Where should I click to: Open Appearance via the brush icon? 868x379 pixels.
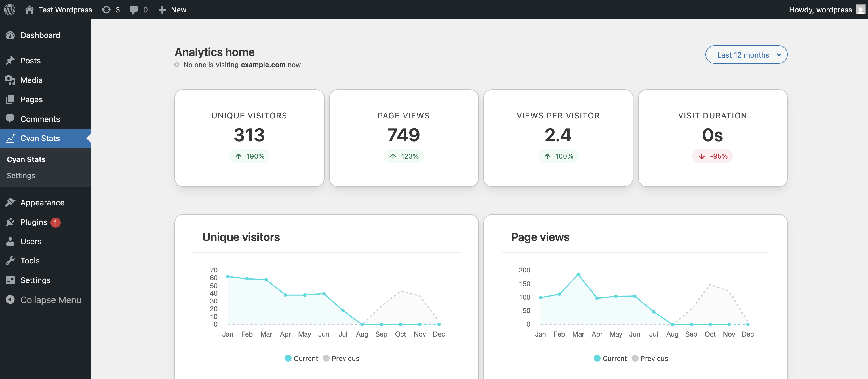pyautogui.click(x=10, y=202)
